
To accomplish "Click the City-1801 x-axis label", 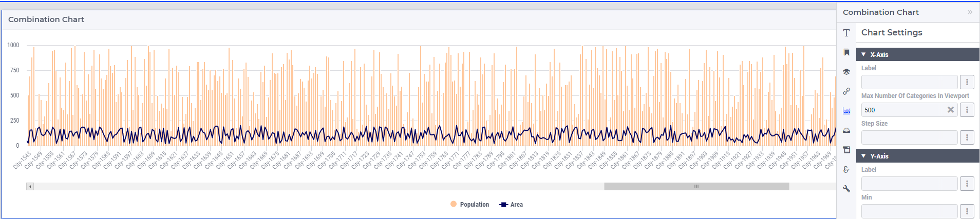I will [507, 160].
